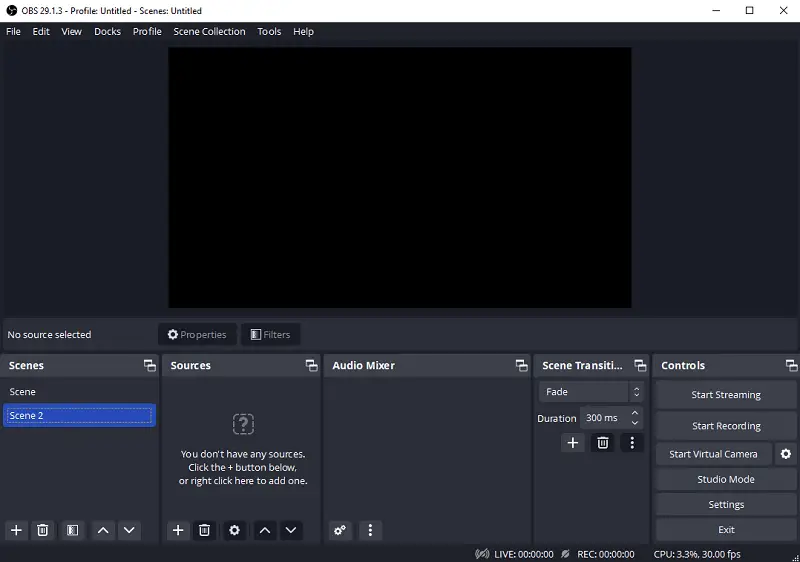Click the REC: 00:00:00 timer
Screen dimensions: 800x562
click(606, 554)
